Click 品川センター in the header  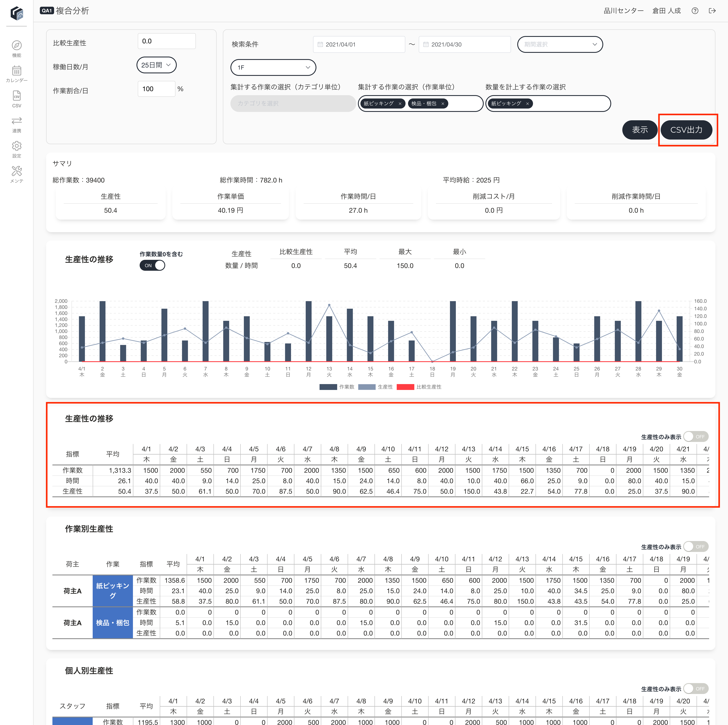tap(624, 11)
